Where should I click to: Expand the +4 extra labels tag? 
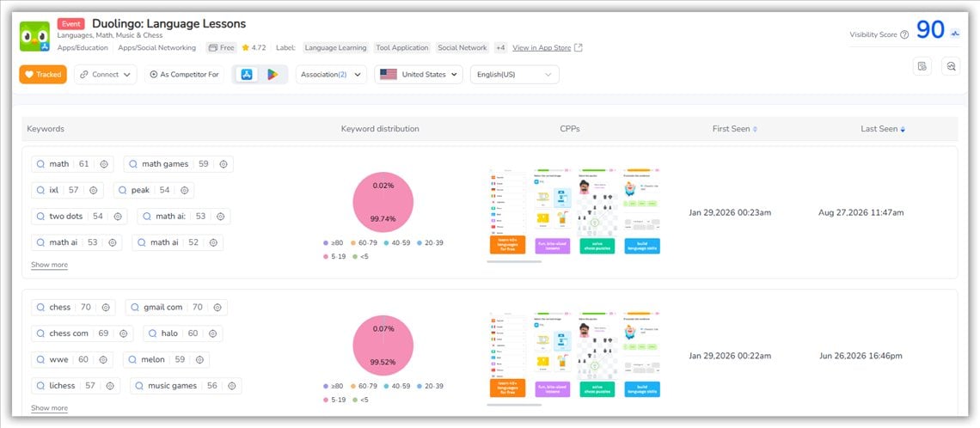click(x=500, y=47)
